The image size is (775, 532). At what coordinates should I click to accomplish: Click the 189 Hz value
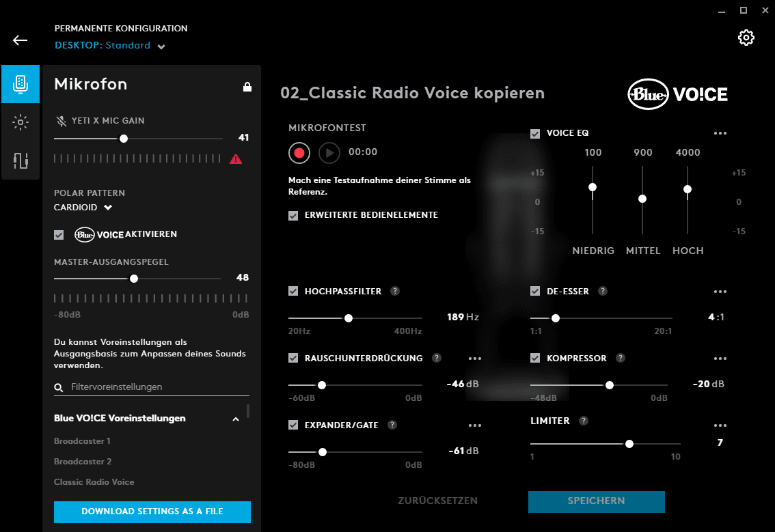(463, 317)
